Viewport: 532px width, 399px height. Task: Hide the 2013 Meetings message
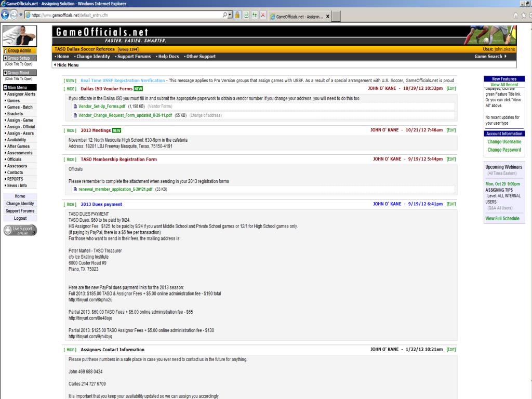tap(70, 130)
